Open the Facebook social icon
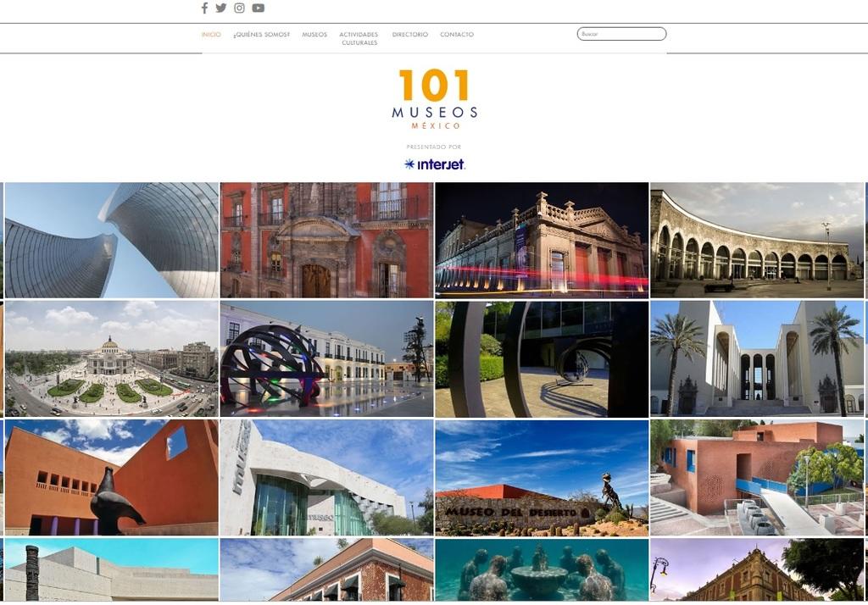 tap(204, 8)
